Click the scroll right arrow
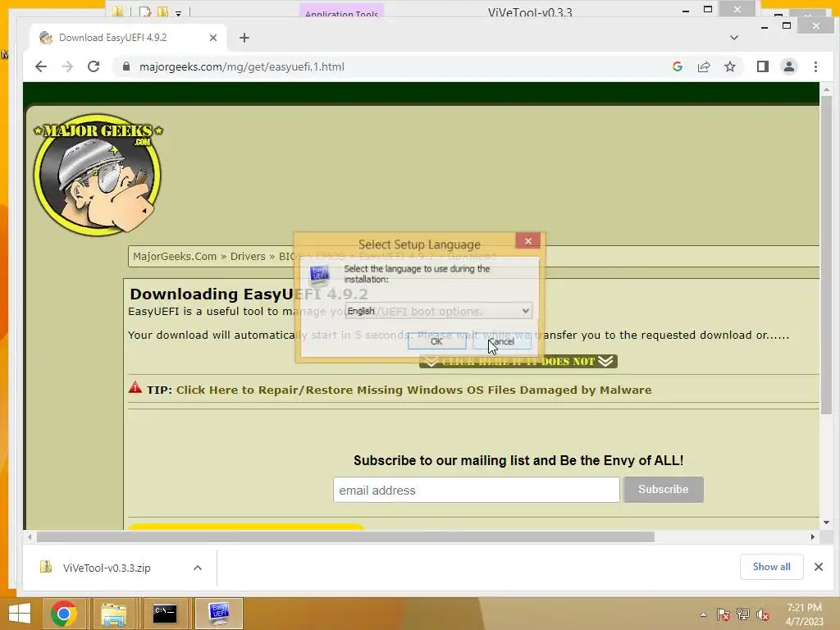This screenshot has height=630, width=840. 813,536
